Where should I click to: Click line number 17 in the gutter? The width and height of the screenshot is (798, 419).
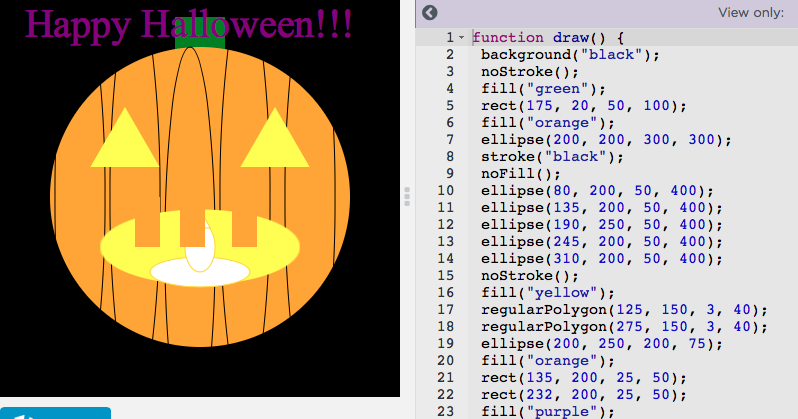[x=445, y=310]
